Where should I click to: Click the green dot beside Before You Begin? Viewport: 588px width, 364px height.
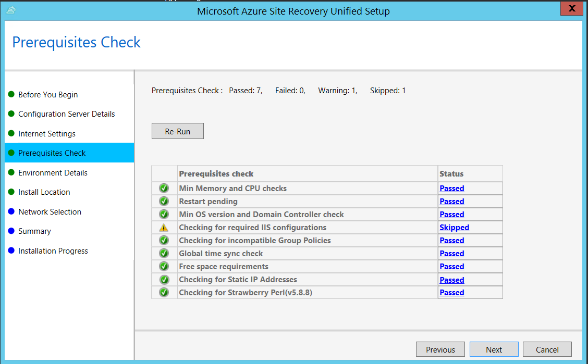(12, 95)
